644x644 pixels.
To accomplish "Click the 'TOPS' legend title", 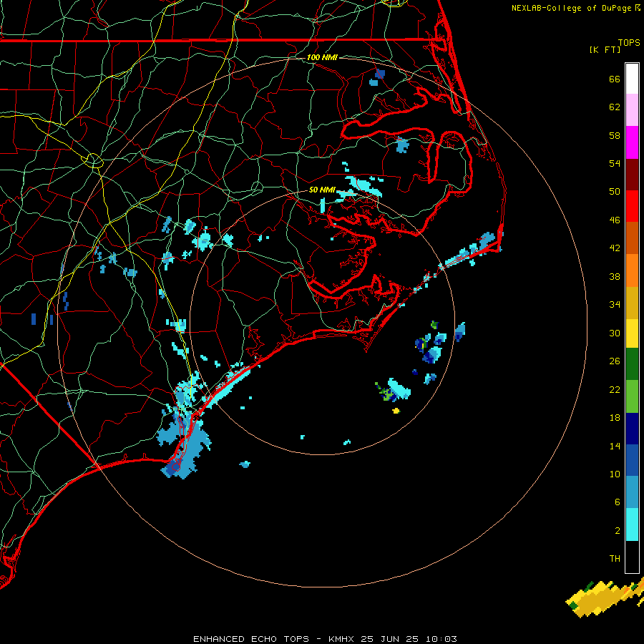I will point(629,42).
